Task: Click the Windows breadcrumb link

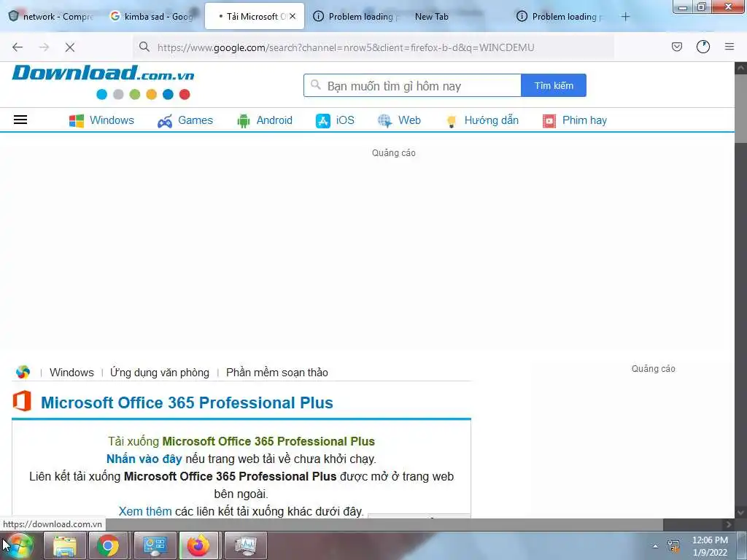Action: click(x=71, y=373)
